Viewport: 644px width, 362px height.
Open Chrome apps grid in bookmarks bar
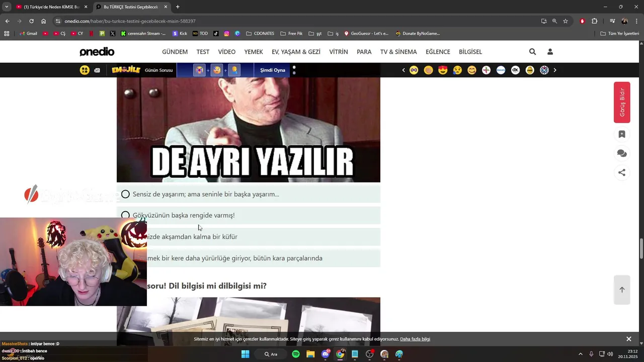(x=7, y=34)
